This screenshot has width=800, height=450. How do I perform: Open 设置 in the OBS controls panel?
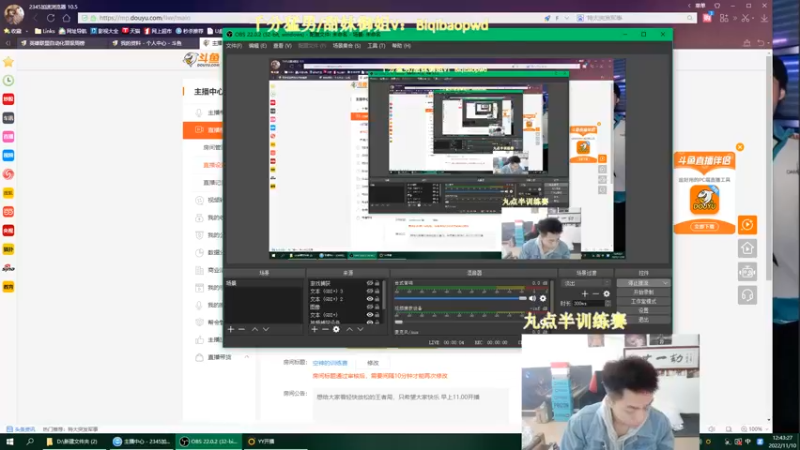tap(643, 311)
